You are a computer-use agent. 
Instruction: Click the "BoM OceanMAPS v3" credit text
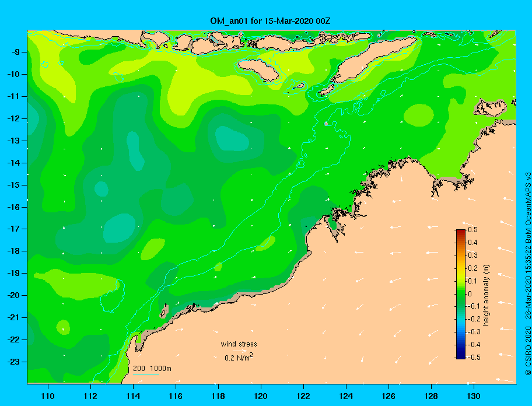click(x=528, y=208)
